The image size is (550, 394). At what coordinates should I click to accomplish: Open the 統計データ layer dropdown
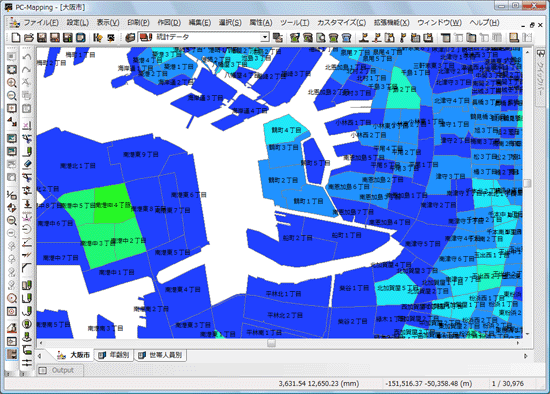[x=266, y=37]
